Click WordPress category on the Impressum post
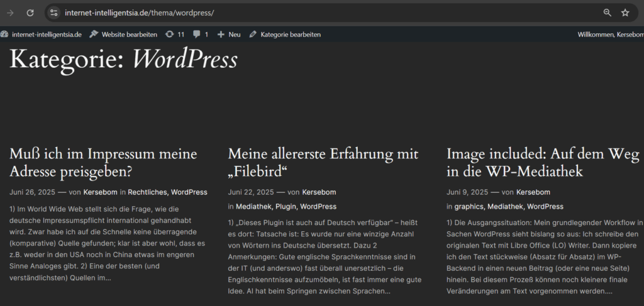This screenshot has width=644, height=306. (189, 192)
